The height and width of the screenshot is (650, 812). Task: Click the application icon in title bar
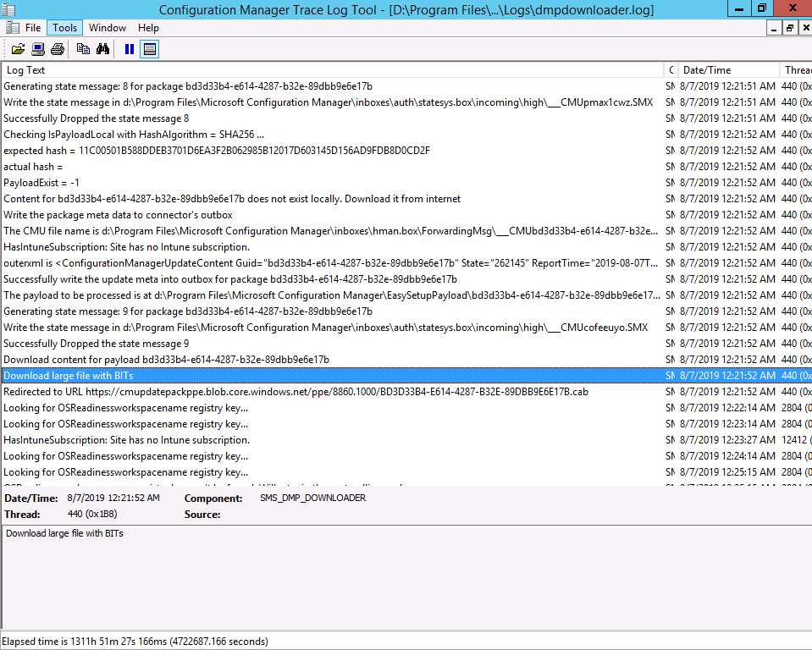click(8, 8)
